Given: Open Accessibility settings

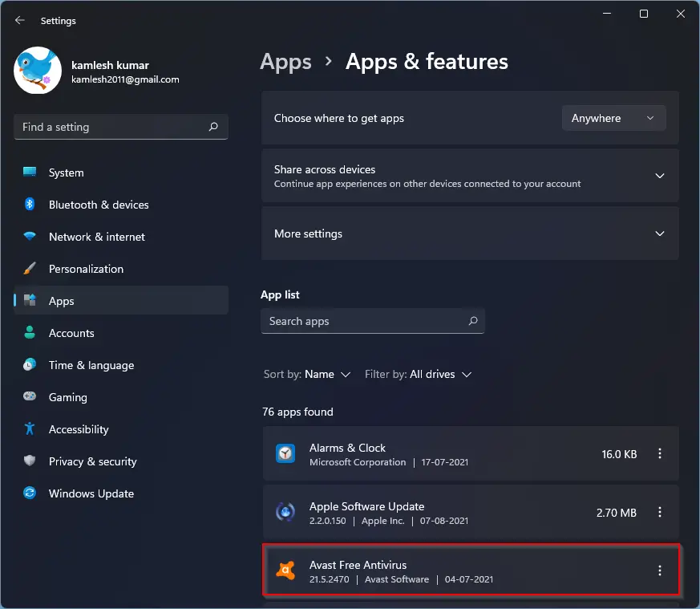Looking at the screenshot, I should tap(121, 429).
